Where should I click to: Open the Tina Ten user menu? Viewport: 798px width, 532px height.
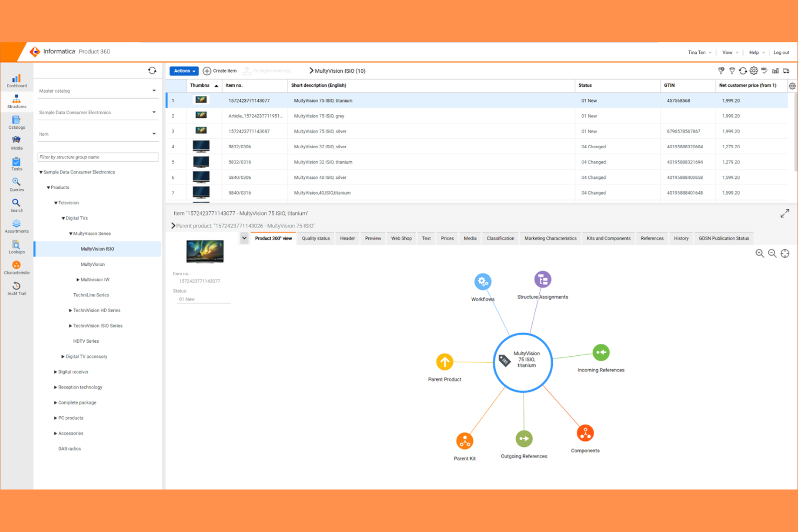pos(699,52)
